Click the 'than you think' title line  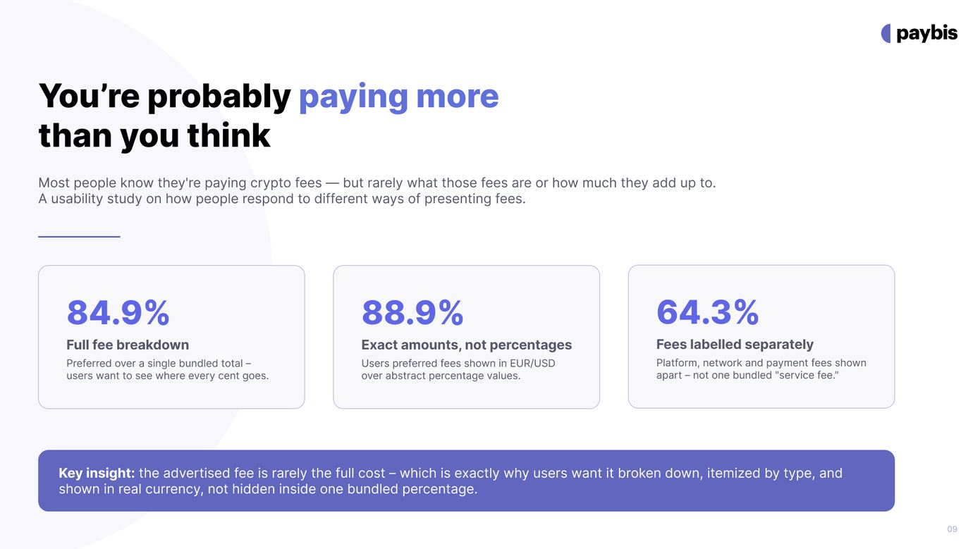click(154, 135)
